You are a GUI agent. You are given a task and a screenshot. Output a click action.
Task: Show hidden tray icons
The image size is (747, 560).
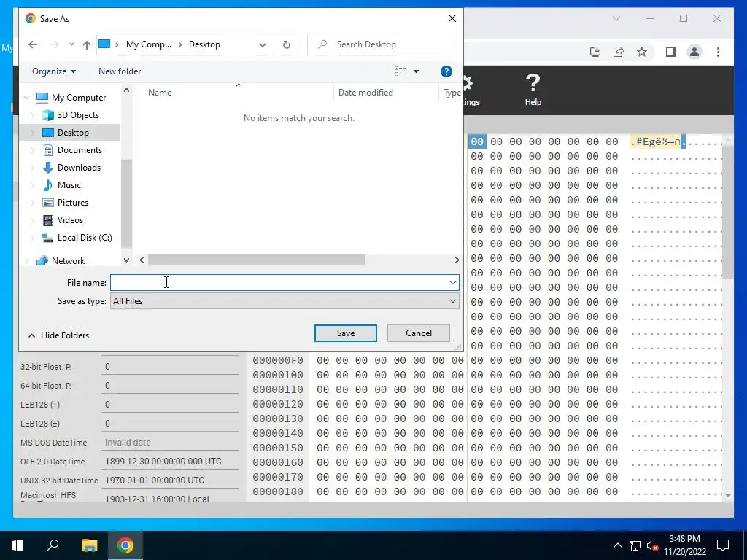click(617, 545)
